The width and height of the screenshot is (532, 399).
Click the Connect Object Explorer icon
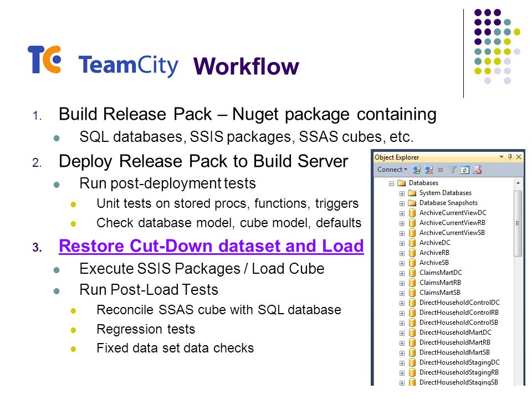[416, 170]
